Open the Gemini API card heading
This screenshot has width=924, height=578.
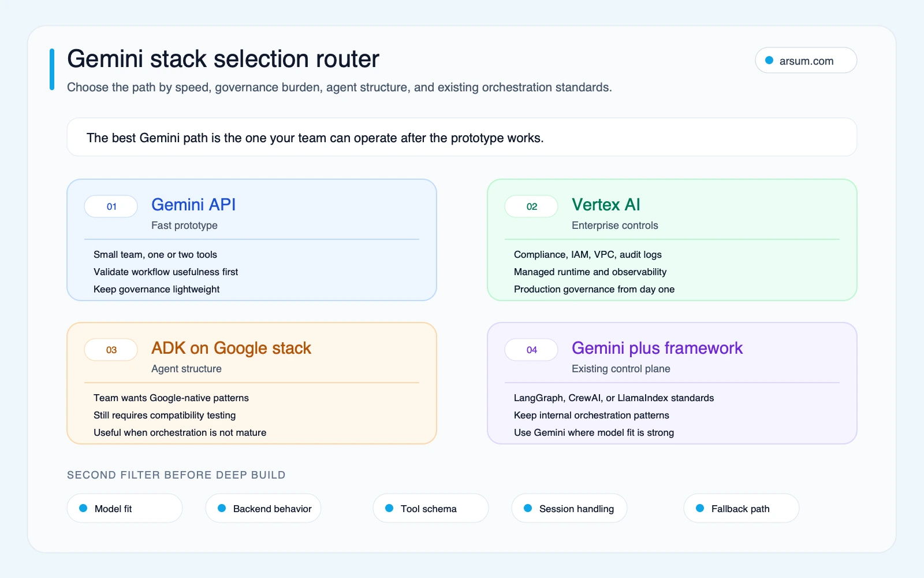click(193, 205)
